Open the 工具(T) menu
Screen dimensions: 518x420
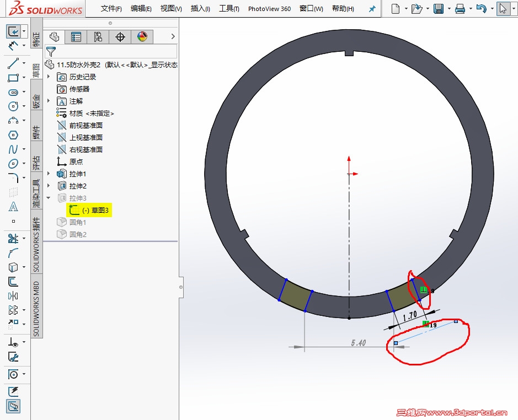(229, 9)
